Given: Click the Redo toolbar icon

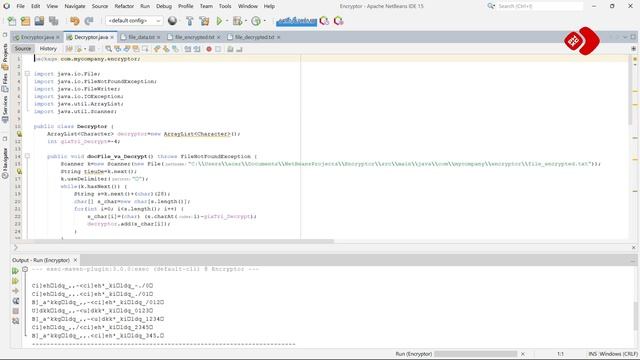Looking at the screenshot, I should click(x=89, y=21).
